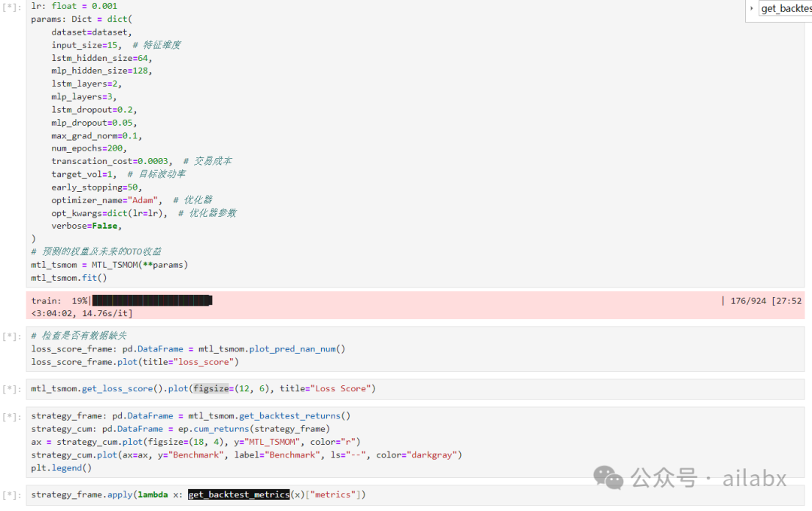Viewport: 812px width, 511px height.
Task: Click the comment "# 特征维度"
Action: pyautogui.click(x=157, y=45)
